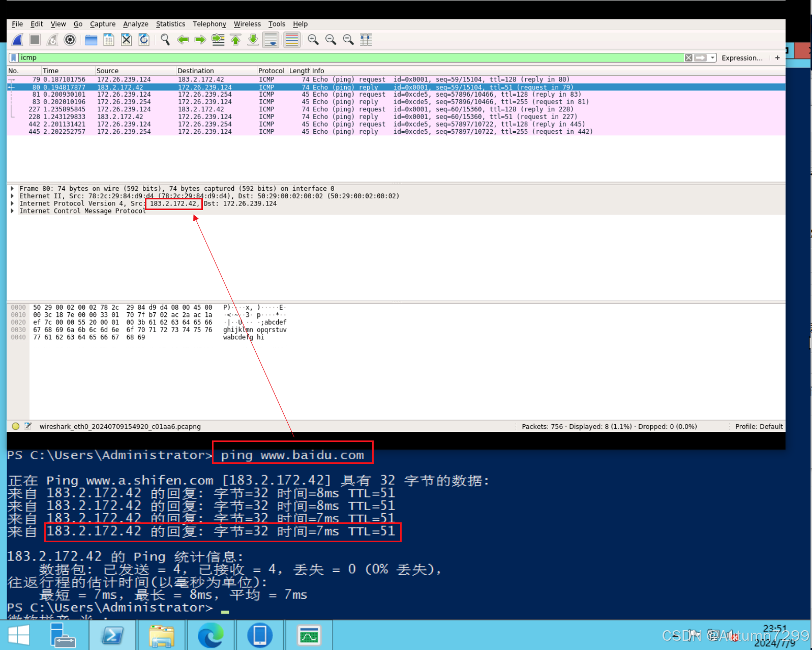Sort packets by No. column
The image size is (812, 650).
(23, 71)
